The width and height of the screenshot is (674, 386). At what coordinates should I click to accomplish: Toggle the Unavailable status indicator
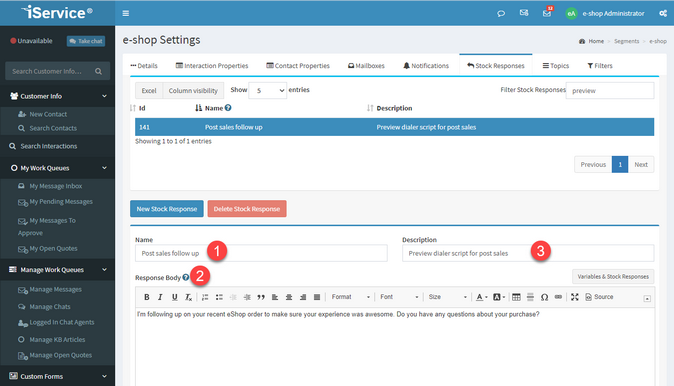click(x=31, y=41)
